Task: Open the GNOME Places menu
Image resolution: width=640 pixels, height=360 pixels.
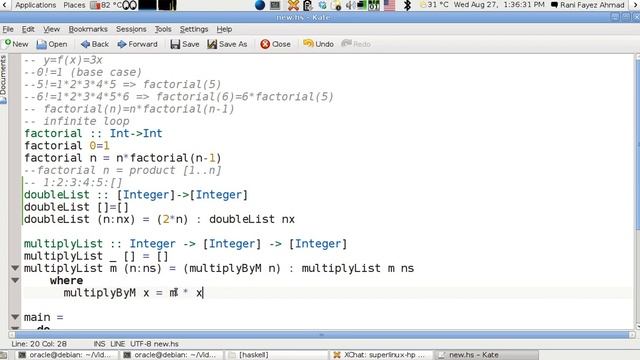Action: (x=74, y=5)
